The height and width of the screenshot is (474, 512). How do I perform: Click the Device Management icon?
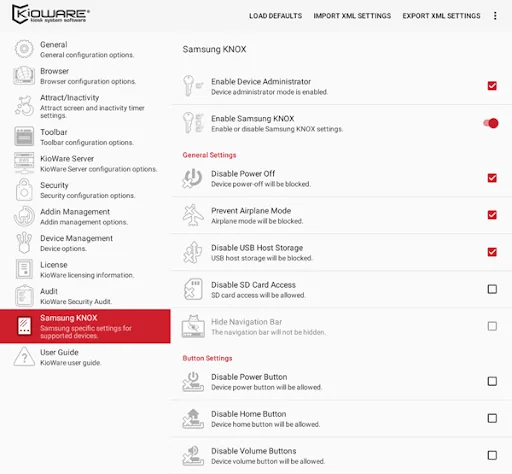click(24, 243)
